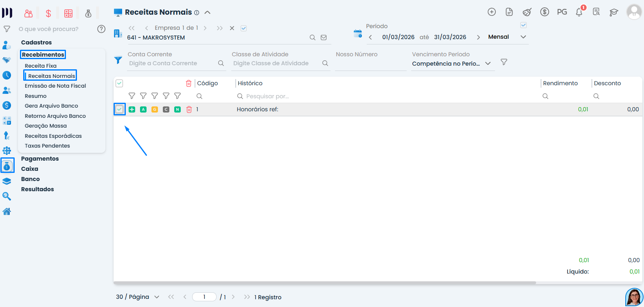The height and width of the screenshot is (307, 644).
Task: Click the green plus button on row 1
Action: click(x=132, y=109)
